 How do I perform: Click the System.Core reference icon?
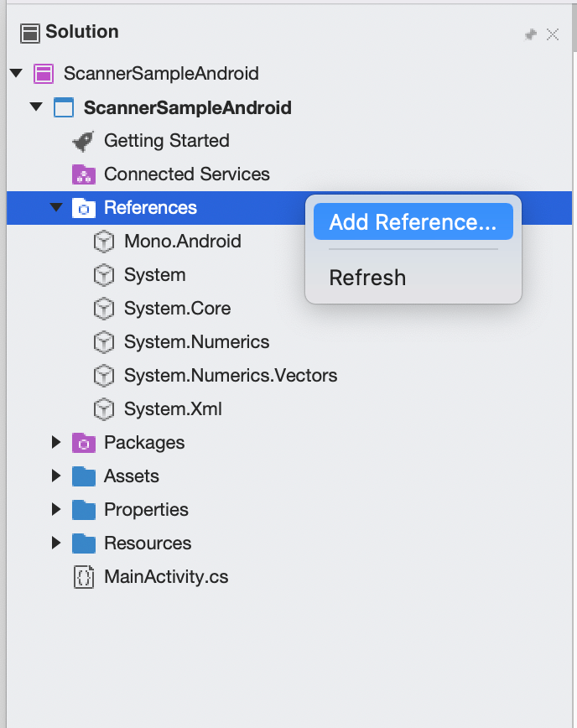(102, 309)
